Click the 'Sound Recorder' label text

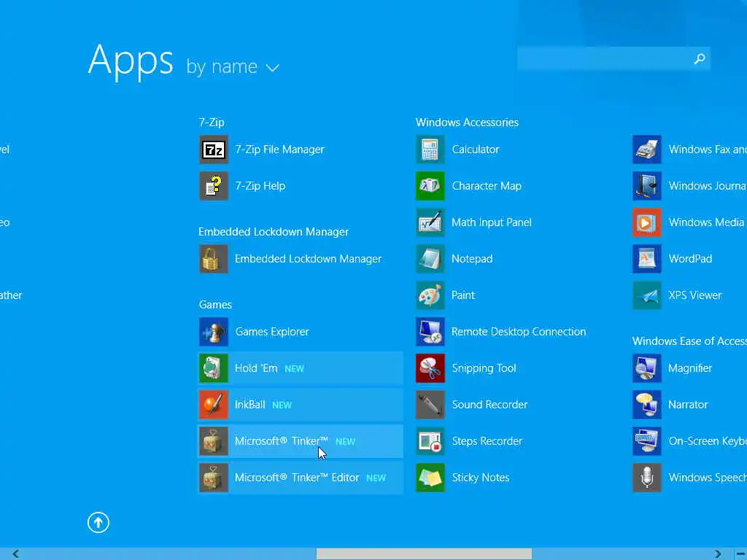(x=489, y=405)
